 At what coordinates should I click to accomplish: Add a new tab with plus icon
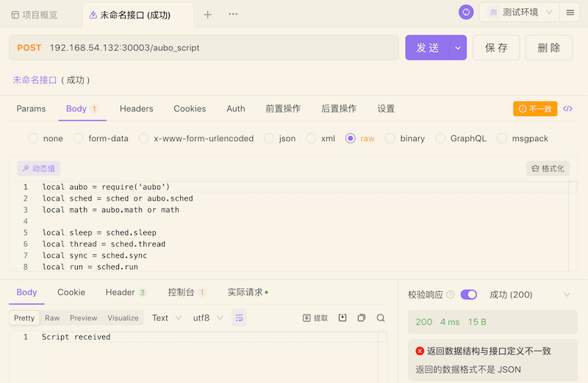(208, 14)
